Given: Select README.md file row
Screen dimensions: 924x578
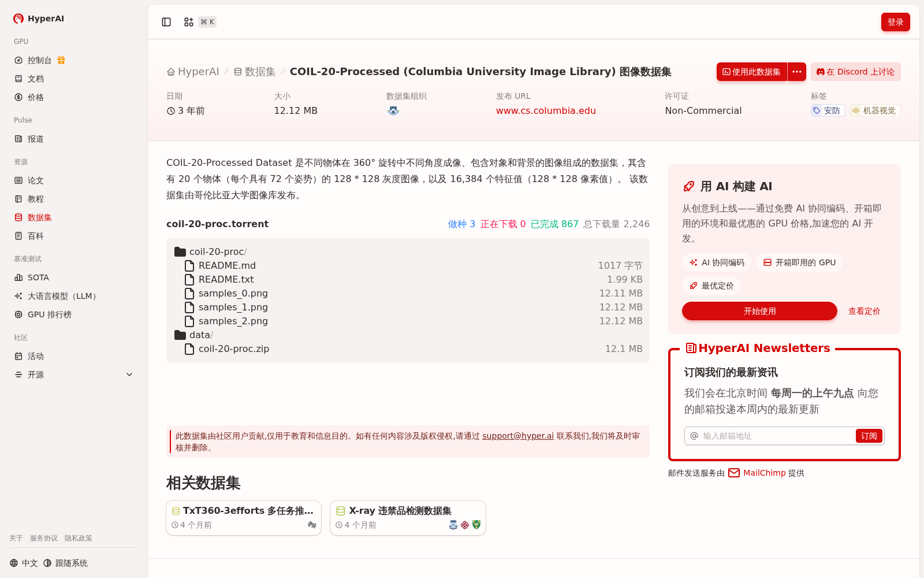Looking at the screenshot, I should pos(408,266).
